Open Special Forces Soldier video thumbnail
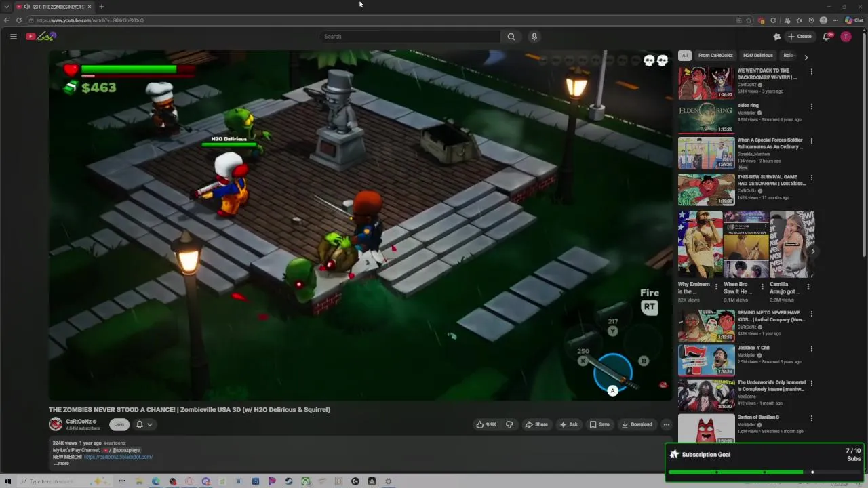The image size is (868, 488). (706, 153)
